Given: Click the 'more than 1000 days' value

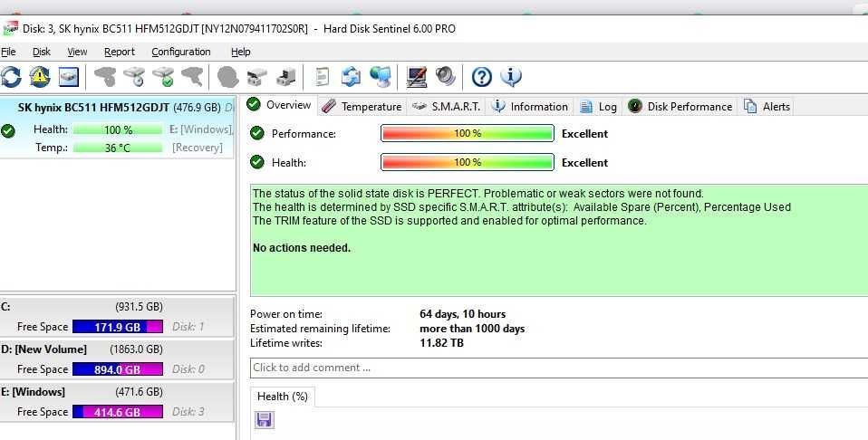Looking at the screenshot, I should [472, 329].
